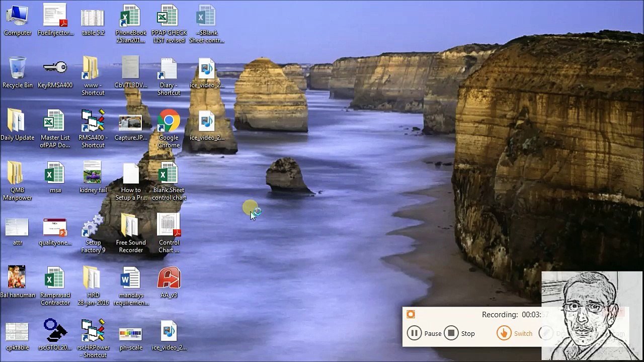Screen dimensions: 644x362
Task: Pause the screen recording
Action: coord(424,333)
